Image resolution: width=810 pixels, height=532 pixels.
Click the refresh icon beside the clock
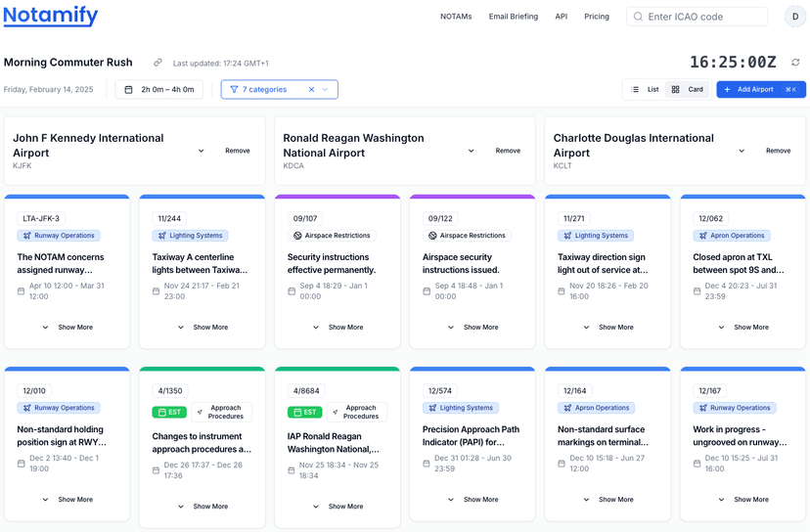(795, 63)
